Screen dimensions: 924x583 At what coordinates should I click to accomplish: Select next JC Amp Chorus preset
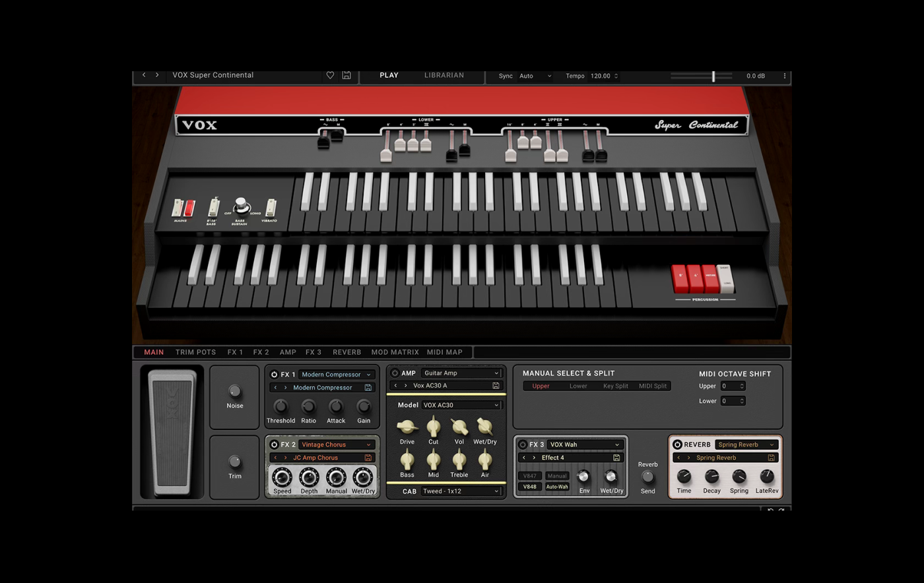tap(285, 458)
